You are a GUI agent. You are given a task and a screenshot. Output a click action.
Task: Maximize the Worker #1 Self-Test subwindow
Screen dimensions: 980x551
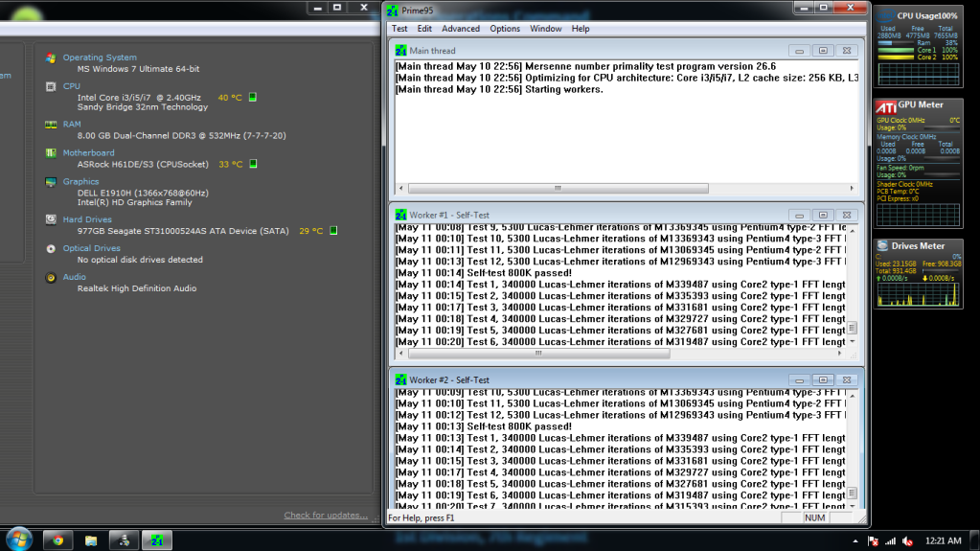823,216
